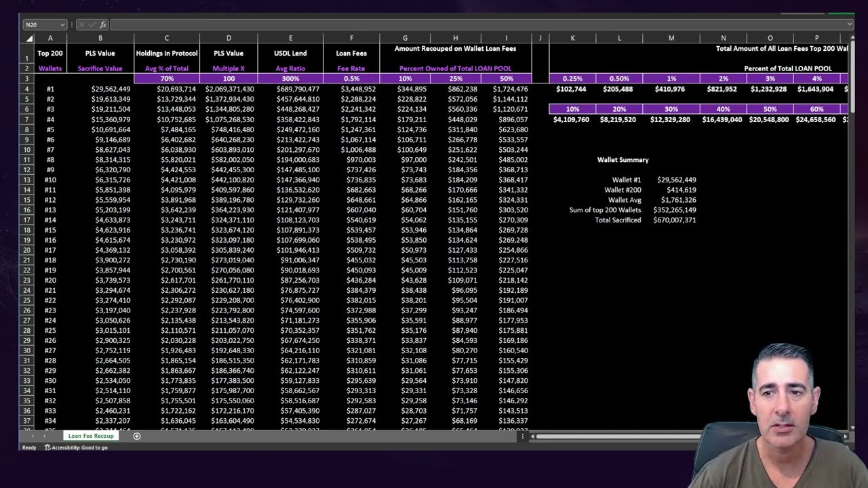The height and width of the screenshot is (488, 868).
Task: Select the Loan Fee Recoup sheet tab
Action: [x=90, y=436]
